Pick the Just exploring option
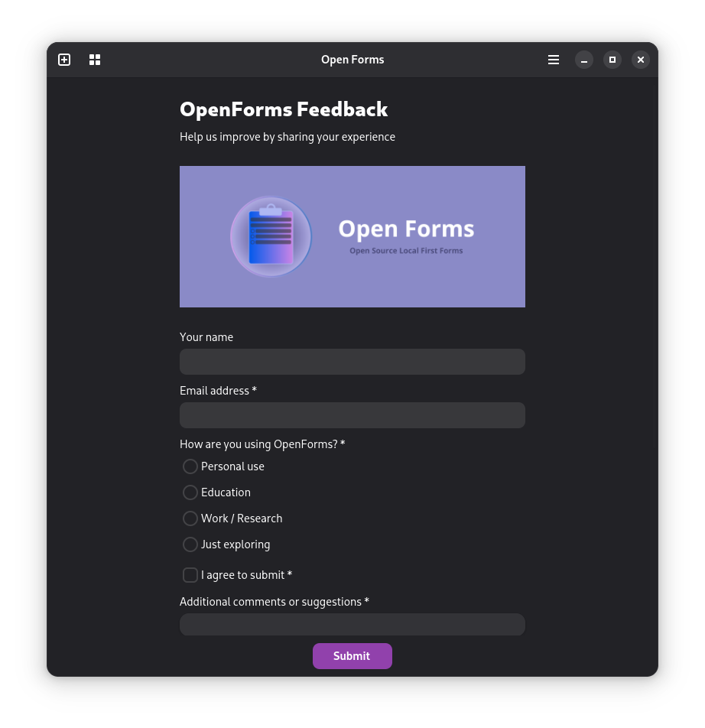The height and width of the screenshot is (728, 705). pyautogui.click(x=190, y=544)
